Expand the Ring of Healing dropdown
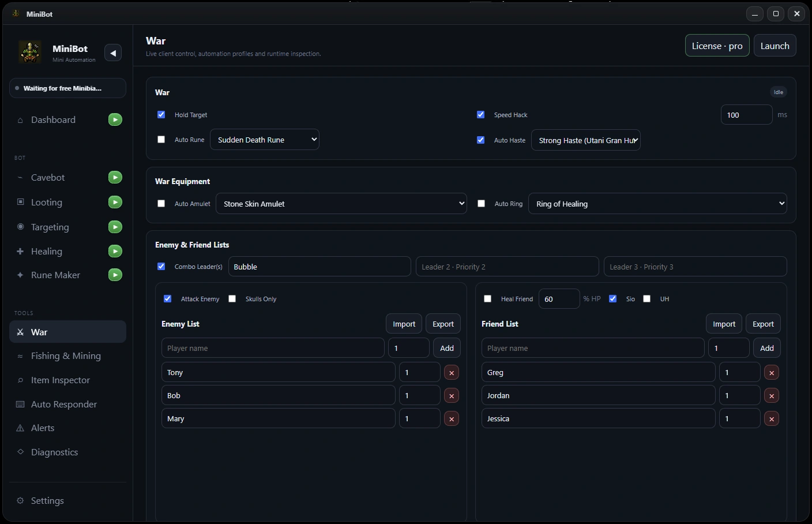812x524 pixels. click(x=658, y=204)
